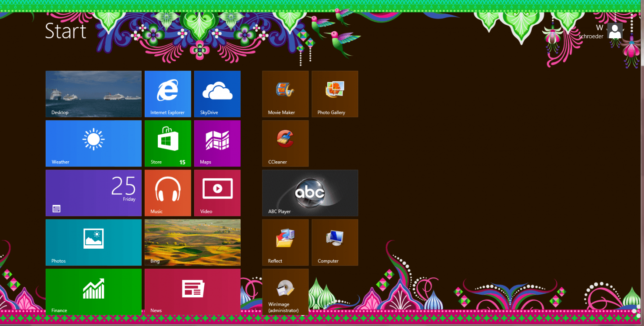Open Photo Gallery
Screen dimensions: 644x326
coord(335,94)
